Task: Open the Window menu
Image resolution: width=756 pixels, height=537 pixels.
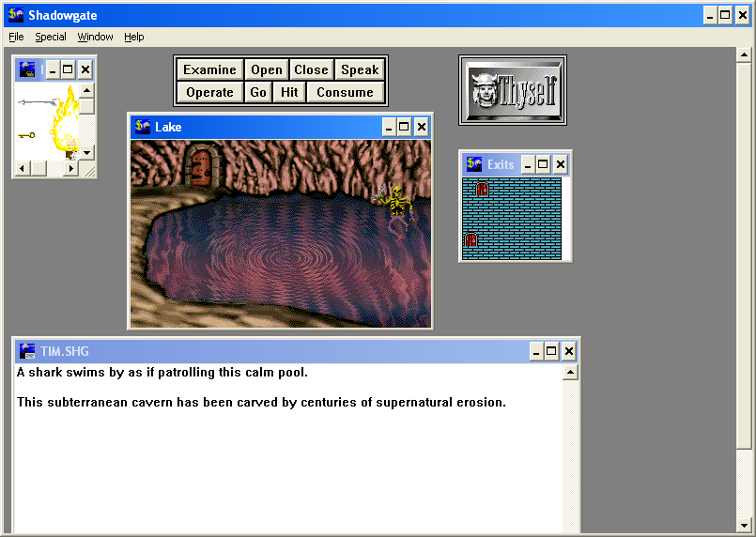Action: pos(95,37)
